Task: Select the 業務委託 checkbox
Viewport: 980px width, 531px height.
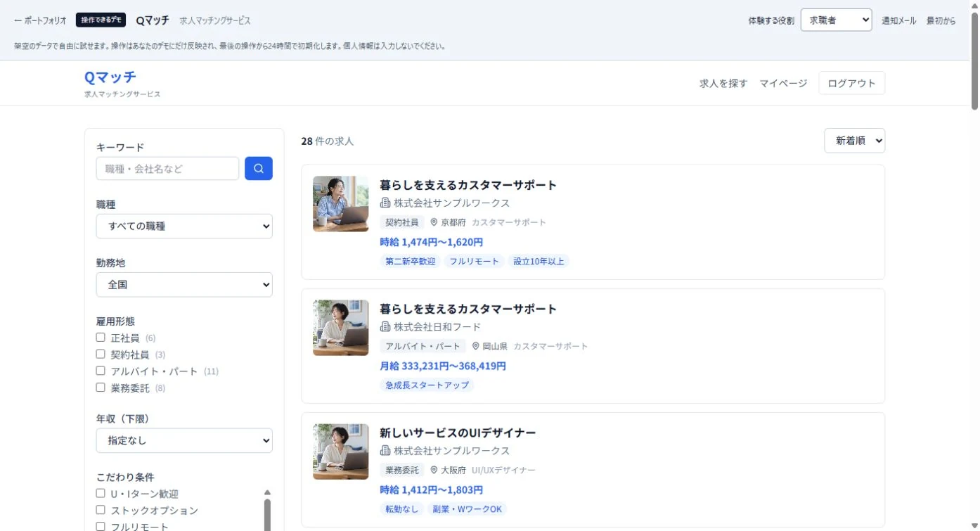Action: [101, 388]
